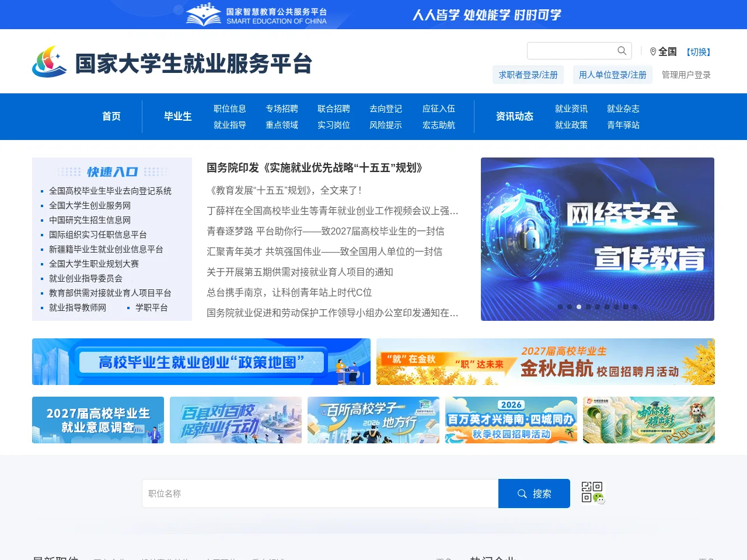Click the blue 搜索 button
The width and height of the screenshot is (747, 560).
(534, 494)
